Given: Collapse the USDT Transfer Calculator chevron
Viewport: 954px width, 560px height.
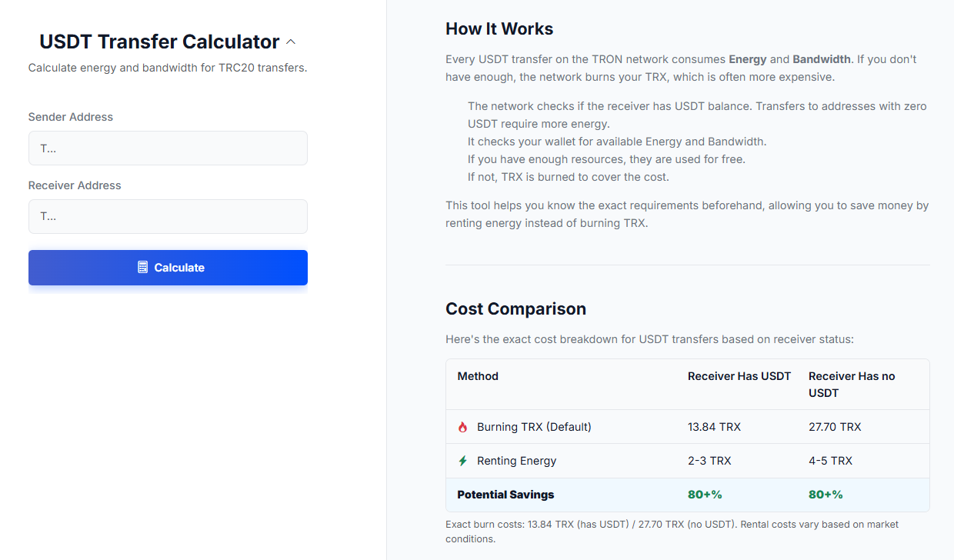Looking at the screenshot, I should (x=291, y=42).
